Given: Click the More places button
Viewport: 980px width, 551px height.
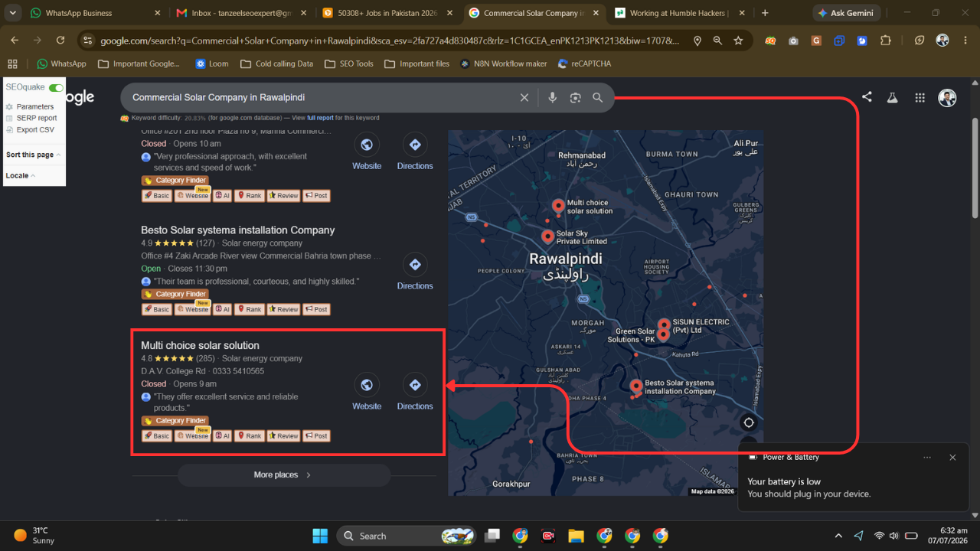Looking at the screenshot, I should pos(284,475).
